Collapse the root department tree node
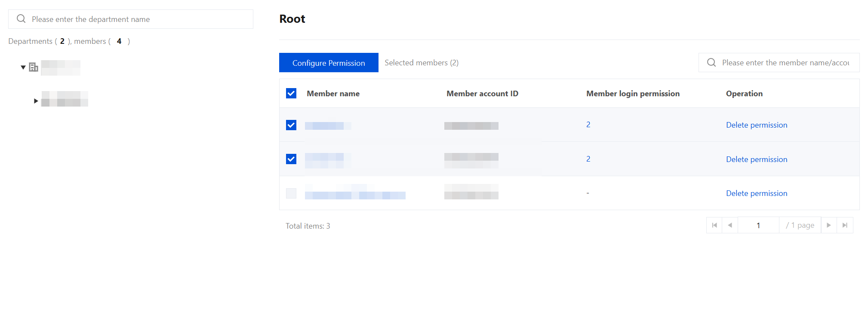Image resolution: width=868 pixels, height=321 pixels. 23,67
